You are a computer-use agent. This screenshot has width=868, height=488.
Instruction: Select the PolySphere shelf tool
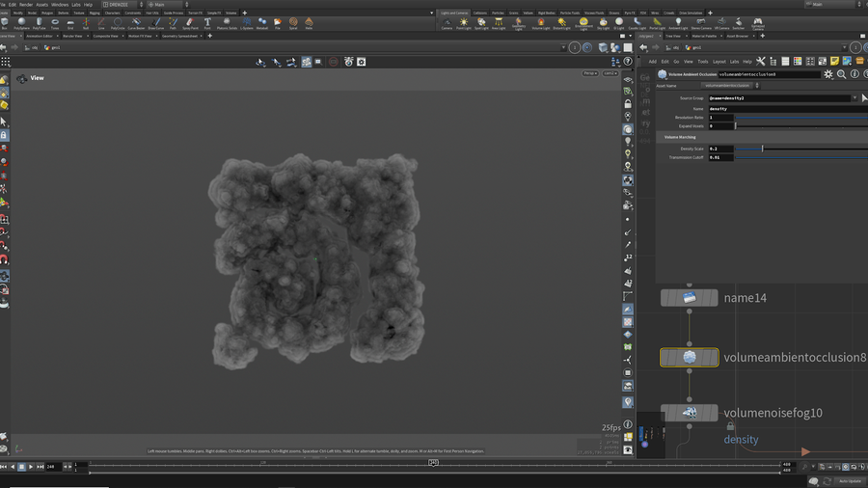tap(21, 23)
